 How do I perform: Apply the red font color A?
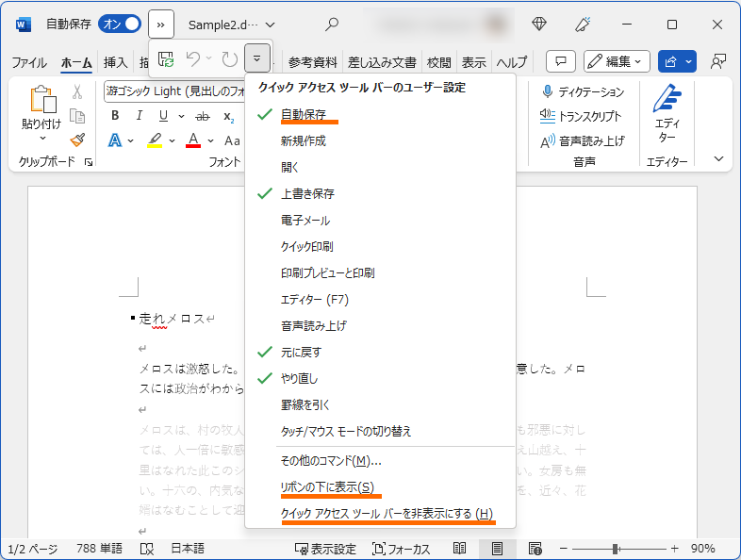[193, 140]
